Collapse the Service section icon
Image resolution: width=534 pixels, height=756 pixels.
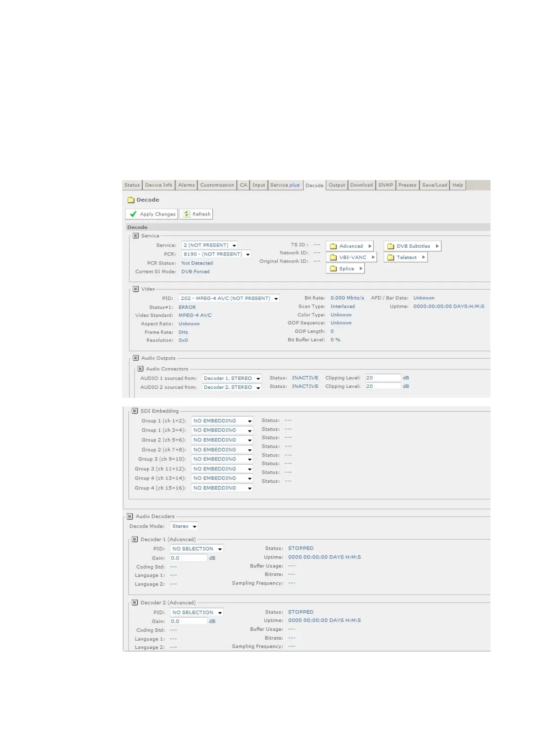136,236
